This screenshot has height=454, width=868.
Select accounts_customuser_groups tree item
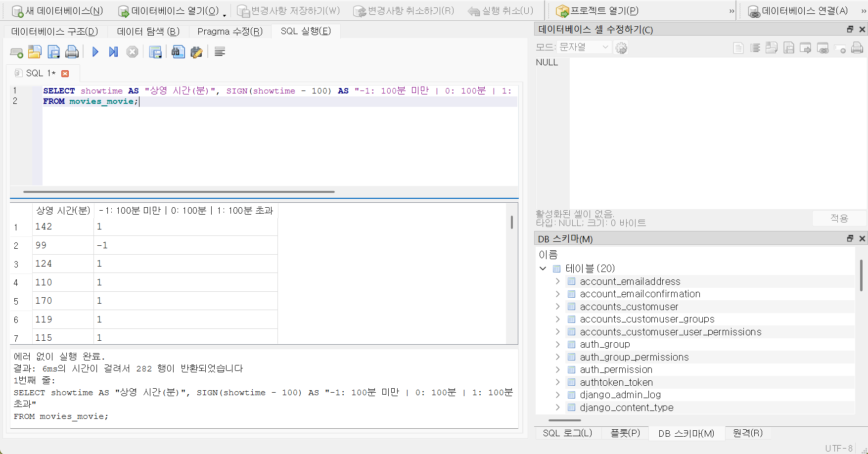647,319
